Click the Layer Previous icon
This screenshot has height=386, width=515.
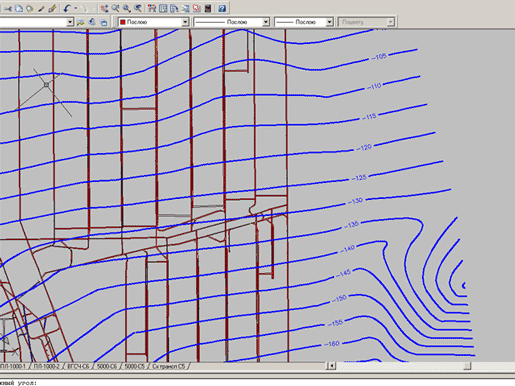pyautogui.click(x=92, y=22)
